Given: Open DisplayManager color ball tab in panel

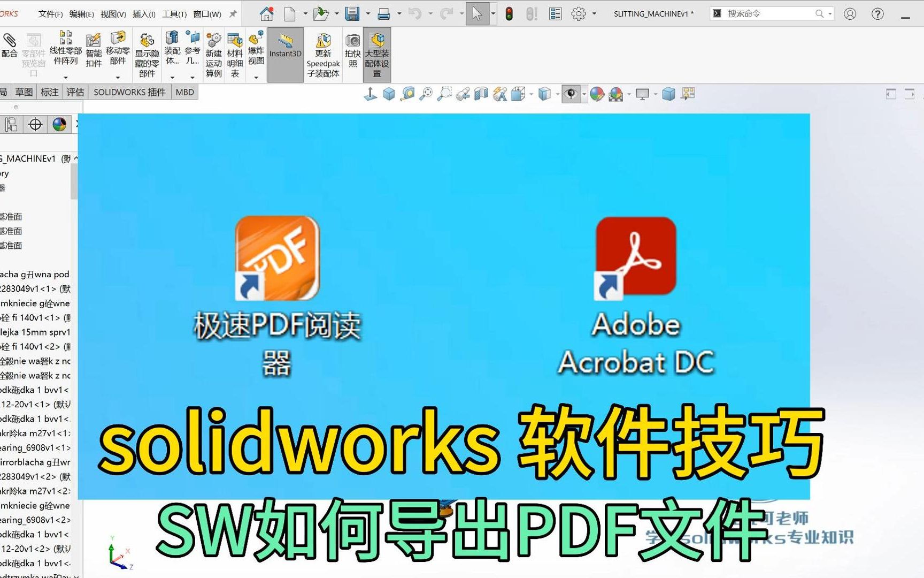Looking at the screenshot, I should pyautogui.click(x=59, y=125).
